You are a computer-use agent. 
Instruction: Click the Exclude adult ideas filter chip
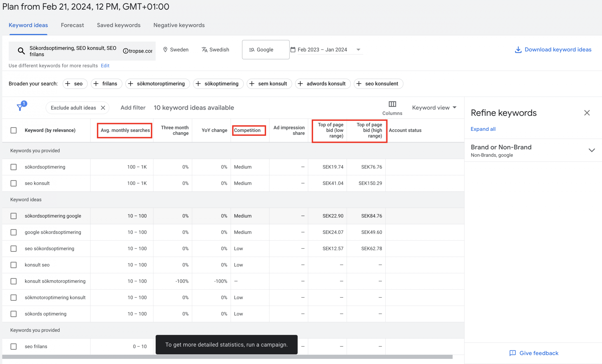[77, 108]
